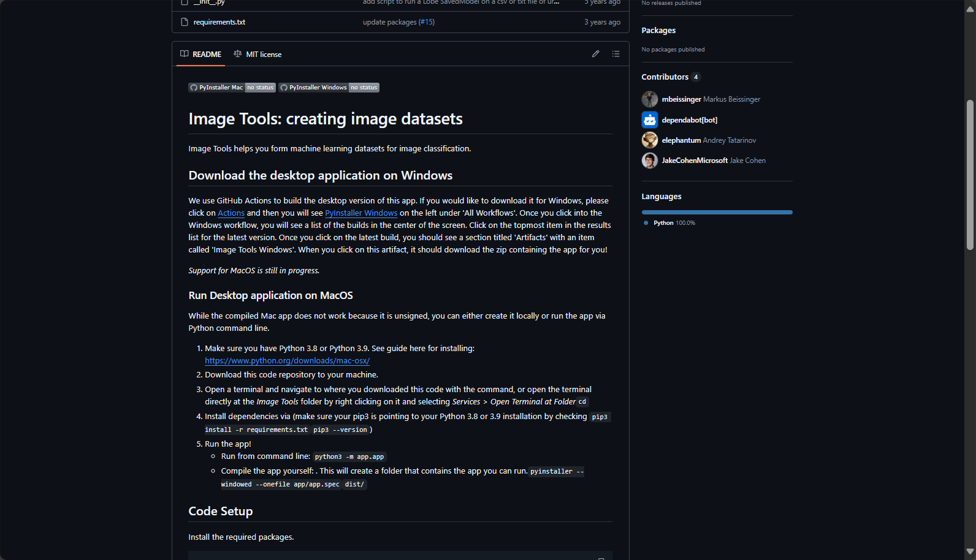
Task: Click the requirements.txt file icon
Action: pyautogui.click(x=185, y=22)
